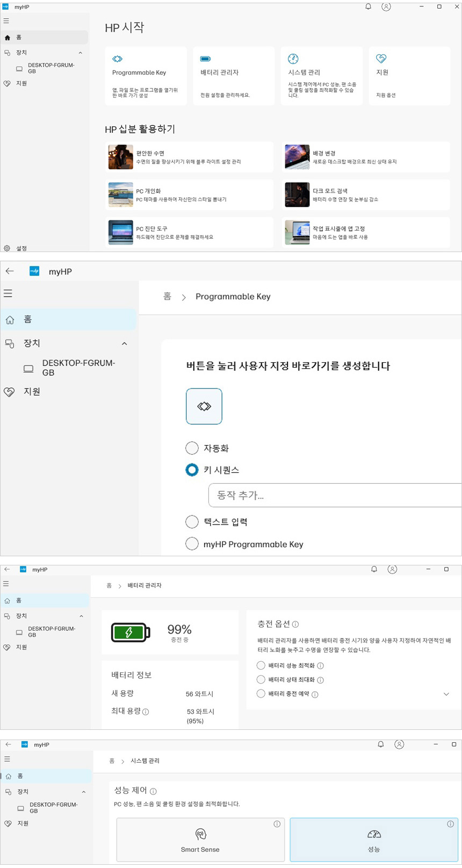Click the 동작 추가... input field
The width and height of the screenshot is (462, 868).
pyautogui.click(x=333, y=496)
